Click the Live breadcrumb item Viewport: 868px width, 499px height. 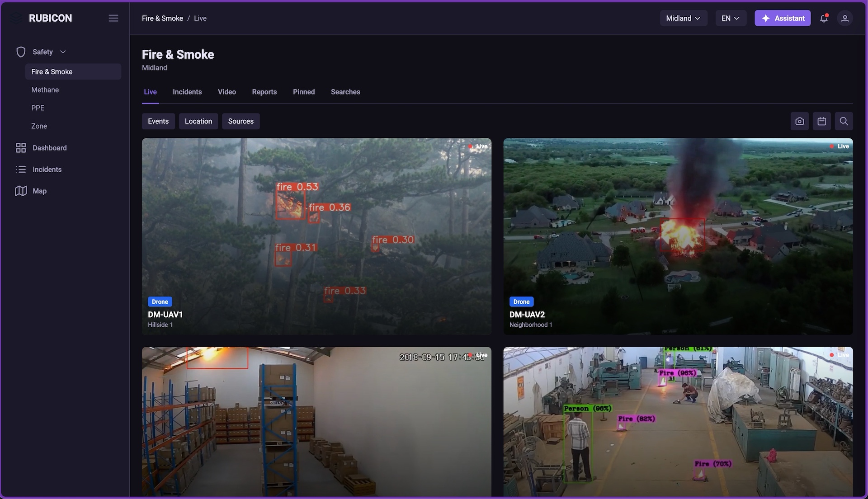click(x=200, y=18)
